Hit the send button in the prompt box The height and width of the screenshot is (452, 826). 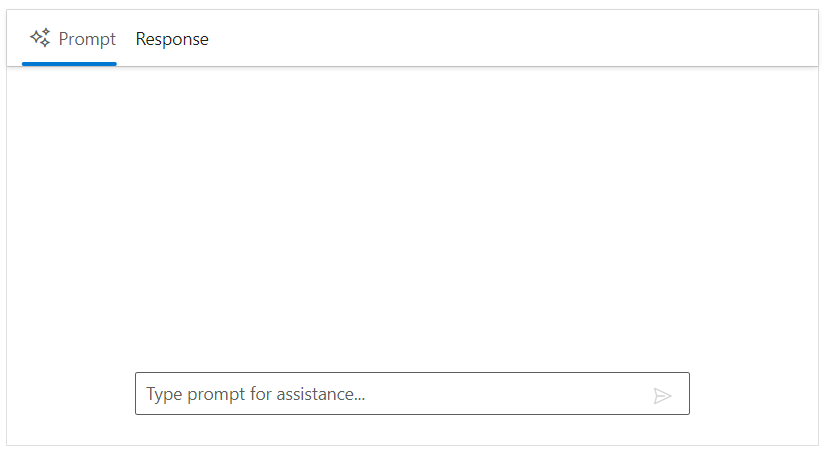(662, 395)
